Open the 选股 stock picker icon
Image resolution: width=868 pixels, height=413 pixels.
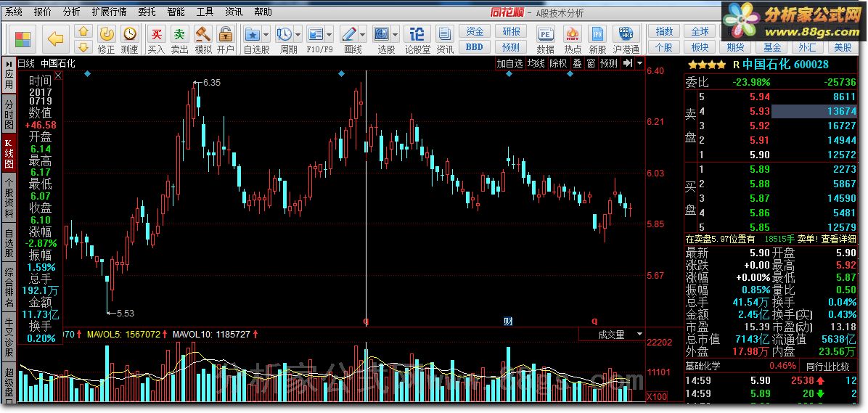click(x=382, y=34)
